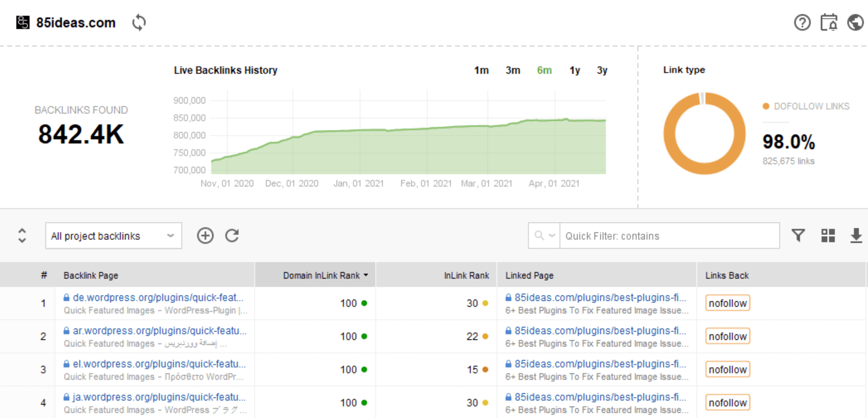Open the linked page in row 1
Viewport: 868px width, 418px height.
[x=600, y=297]
